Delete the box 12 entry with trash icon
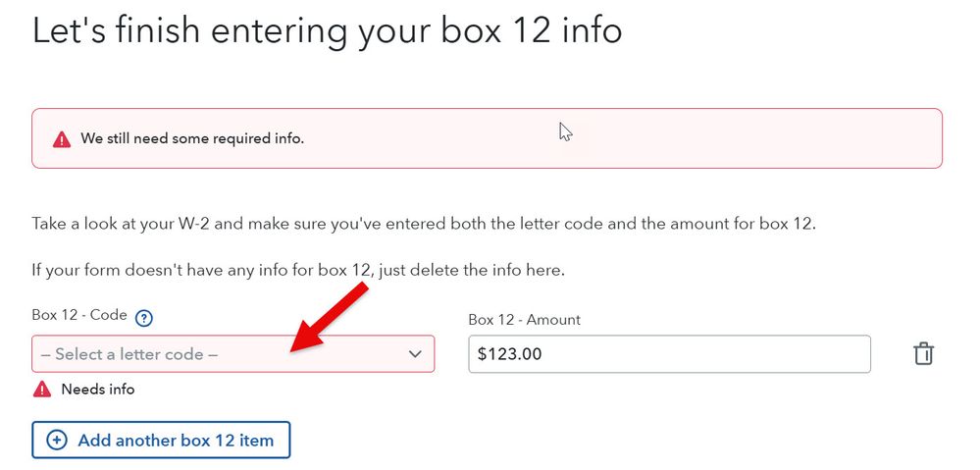This screenshot has height=470, width=980. pos(923,354)
